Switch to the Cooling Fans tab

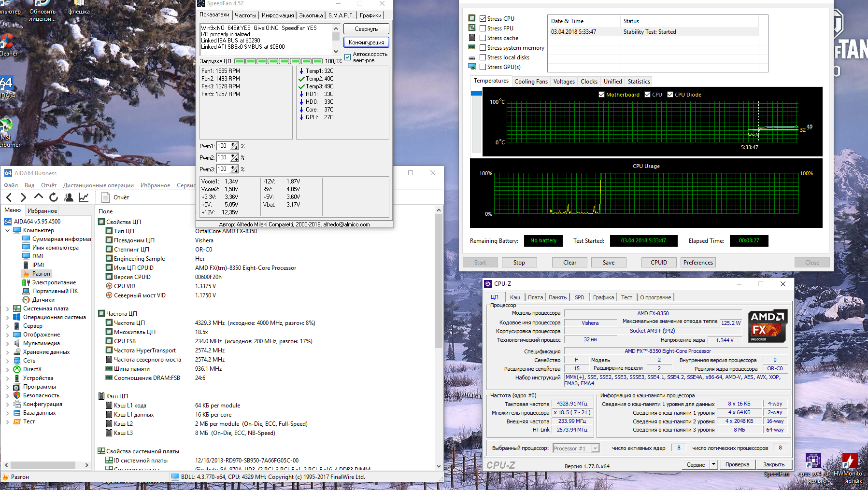coord(531,82)
